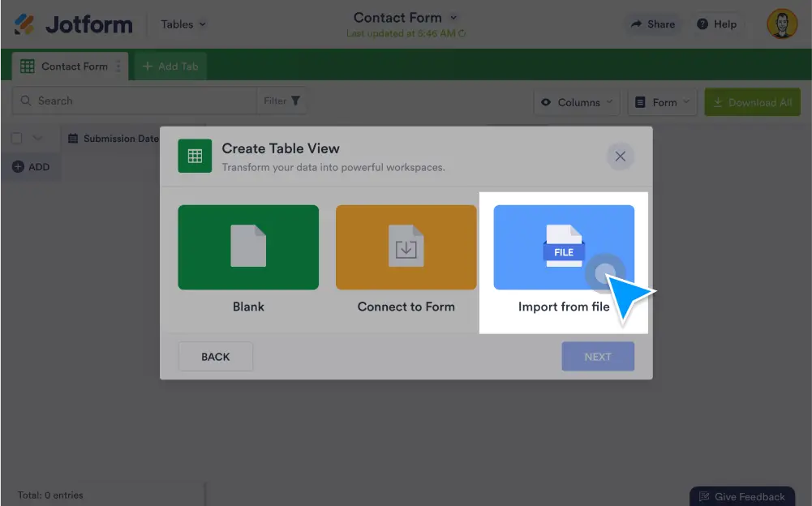
Task: Open Contact Form tab options menu
Action: pyautogui.click(x=118, y=66)
